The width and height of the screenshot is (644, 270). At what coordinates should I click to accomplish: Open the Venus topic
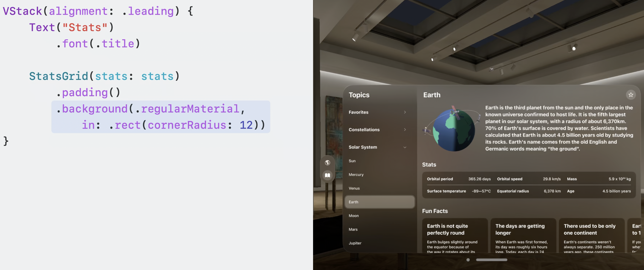[x=354, y=188]
